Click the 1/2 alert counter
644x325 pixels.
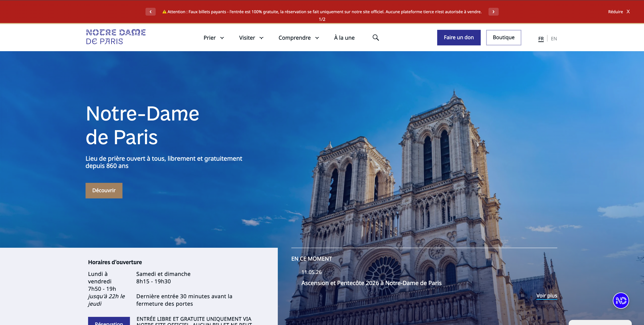322,19
